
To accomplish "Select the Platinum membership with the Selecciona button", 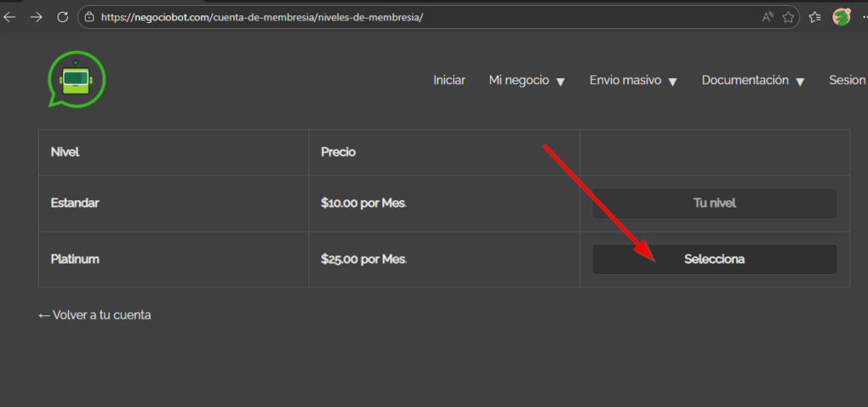I will [x=714, y=259].
